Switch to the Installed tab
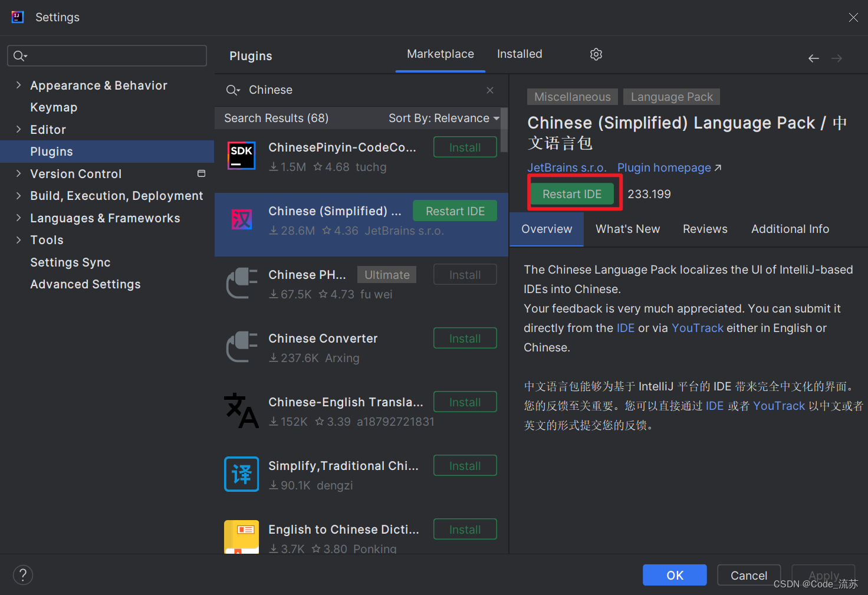The height and width of the screenshot is (595, 868). coord(520,54)
